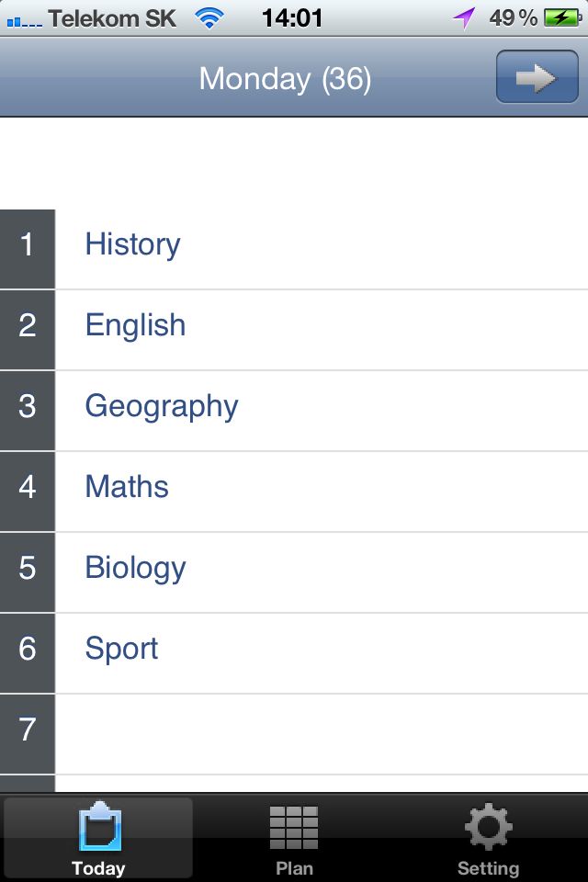Tap the location services arrow icon
Screen dimensions: 588x882
click(465, 17)
